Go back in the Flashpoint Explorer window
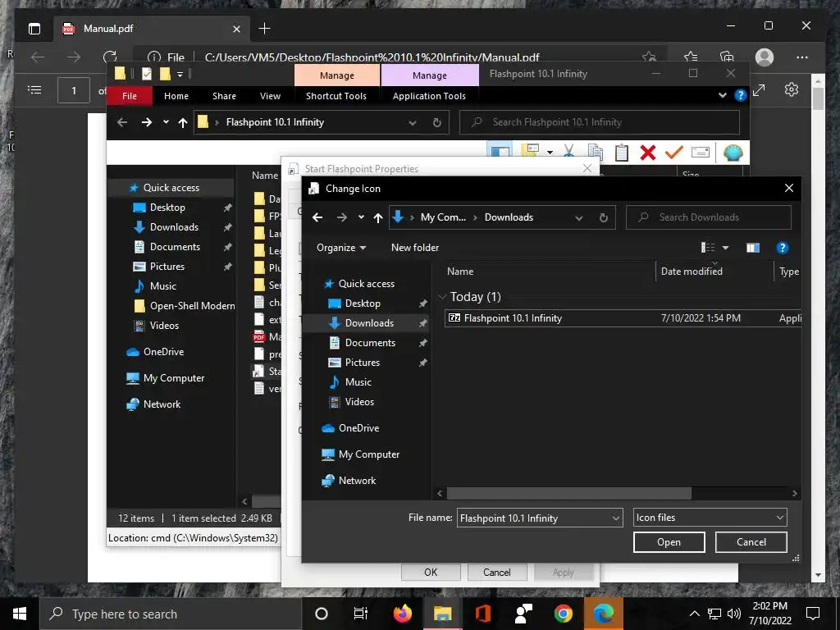Screen dimensions: 840x630 pyautogui.click(x=122, y=122)
